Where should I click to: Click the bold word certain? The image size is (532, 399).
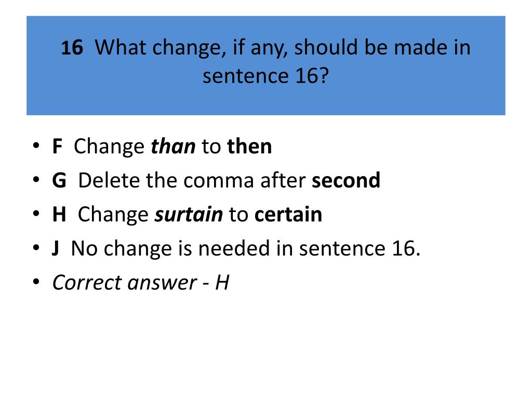[x=288, y=215]
